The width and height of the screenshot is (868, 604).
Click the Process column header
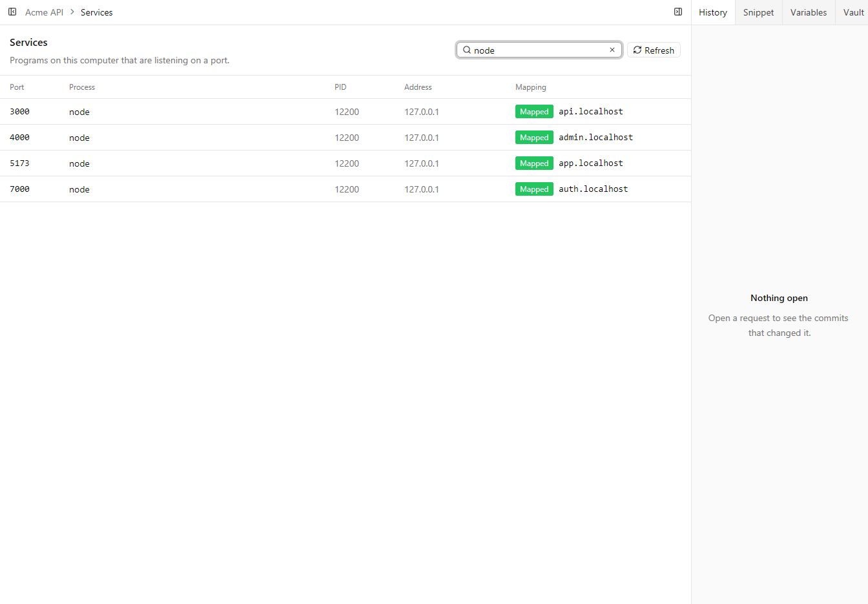(x=82, y=87)
